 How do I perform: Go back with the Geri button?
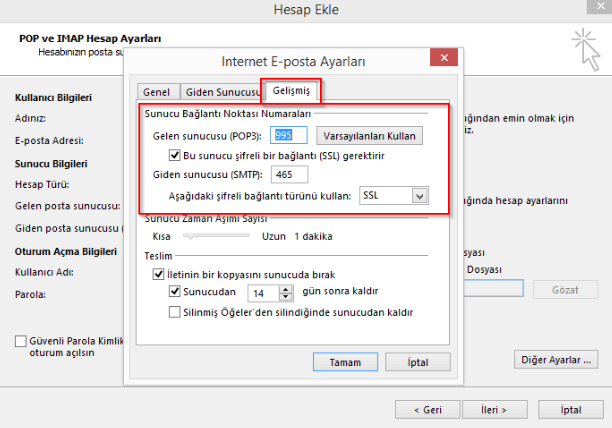429,409
